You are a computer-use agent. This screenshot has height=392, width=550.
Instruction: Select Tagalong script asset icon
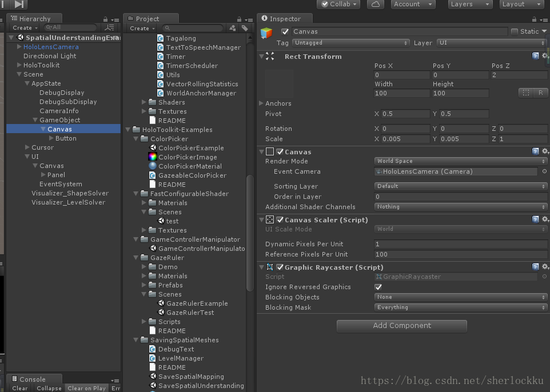(160, 38)
